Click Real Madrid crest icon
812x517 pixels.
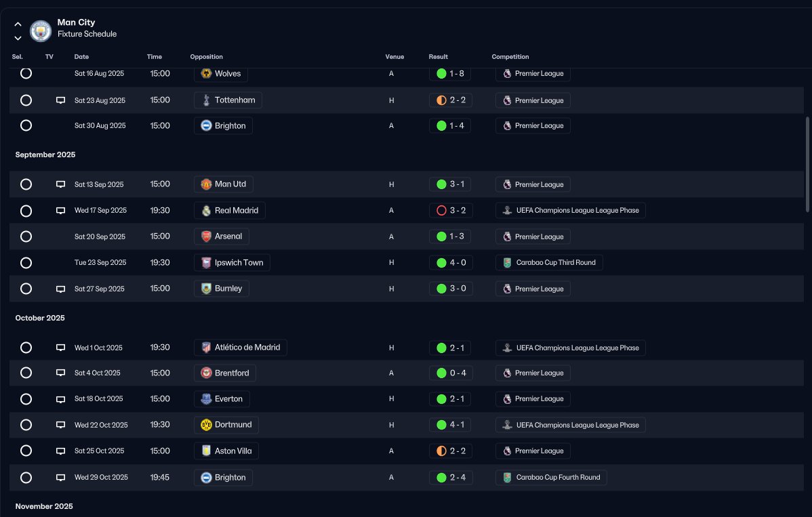coord(206,211)
